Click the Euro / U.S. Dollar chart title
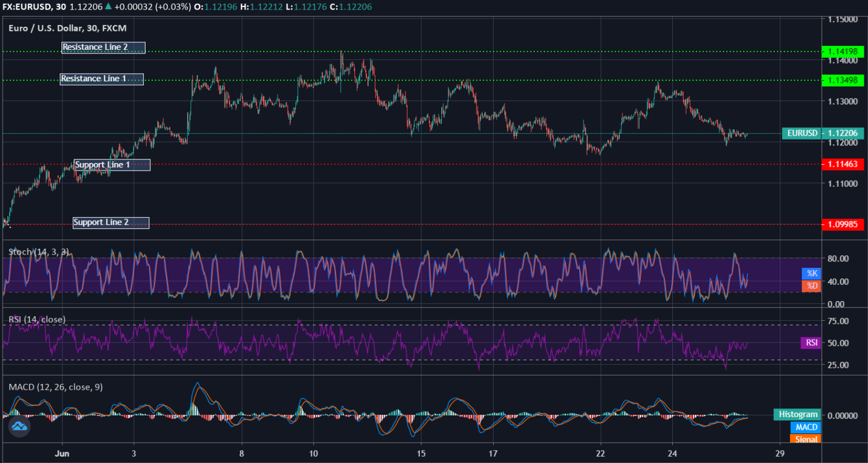 (67, 28)
